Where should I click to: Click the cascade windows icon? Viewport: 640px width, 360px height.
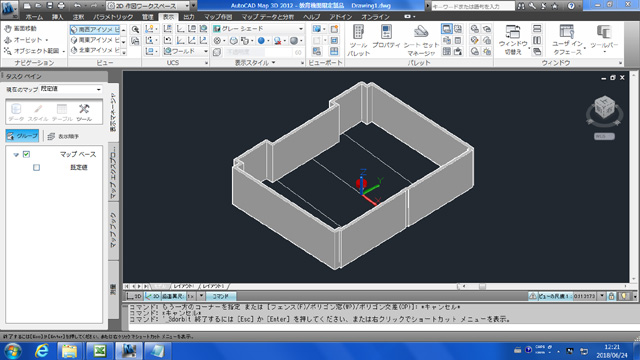(537, 51)
